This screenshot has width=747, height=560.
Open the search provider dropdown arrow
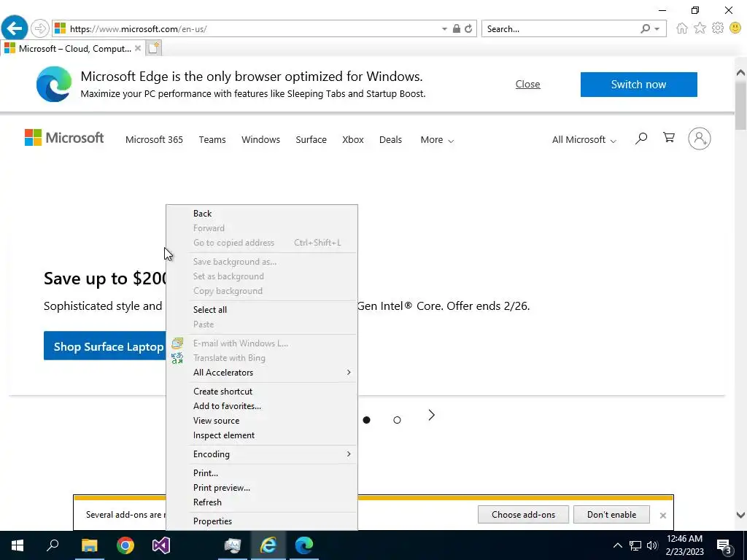657,29
